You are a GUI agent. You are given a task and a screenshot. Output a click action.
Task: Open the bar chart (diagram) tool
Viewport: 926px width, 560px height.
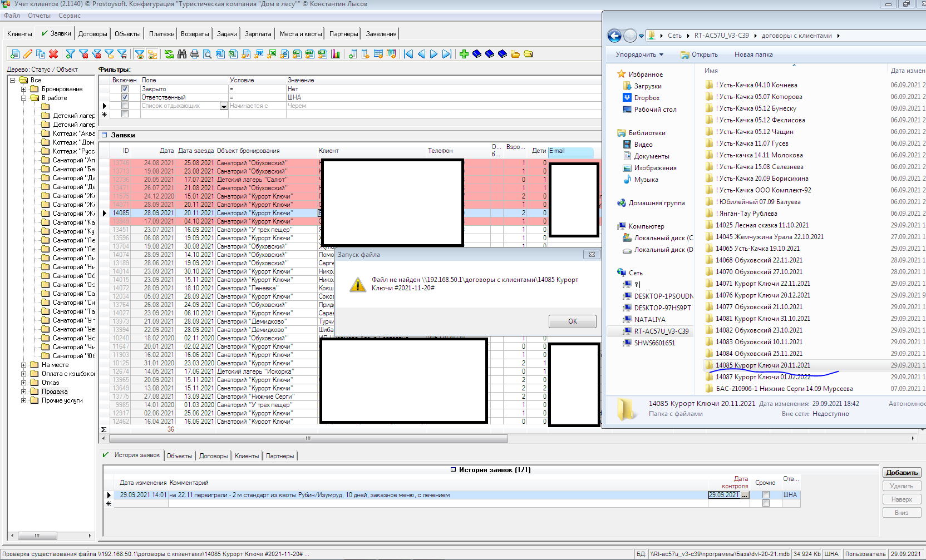335,54
